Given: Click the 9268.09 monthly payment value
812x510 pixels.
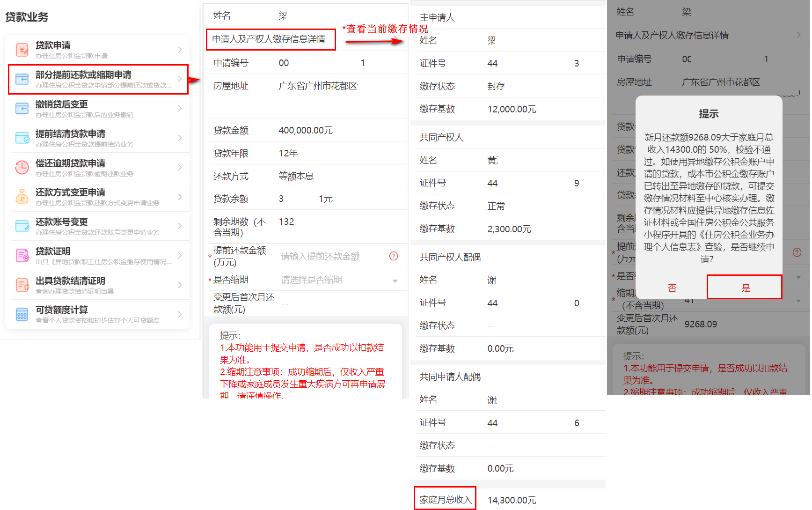Looking at the screenshot, I should [x=701, y=324].
